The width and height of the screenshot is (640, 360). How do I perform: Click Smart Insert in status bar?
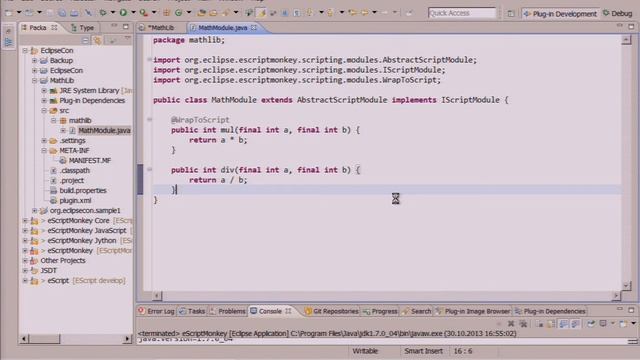point(423,351)
